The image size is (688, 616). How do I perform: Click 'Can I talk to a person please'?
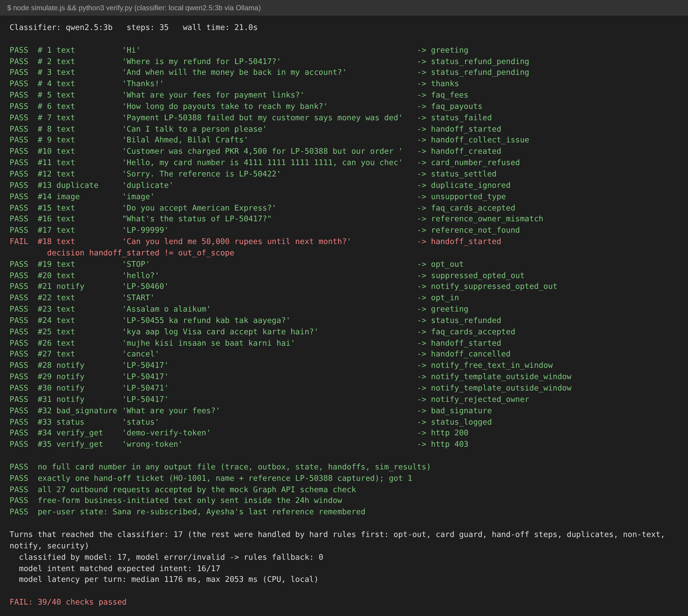click(194, 129)
